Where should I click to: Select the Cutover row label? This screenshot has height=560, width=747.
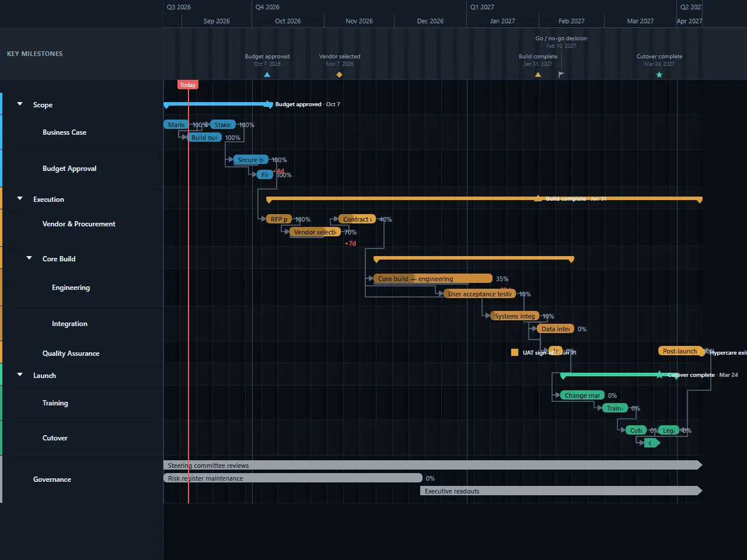click(55, 438)
